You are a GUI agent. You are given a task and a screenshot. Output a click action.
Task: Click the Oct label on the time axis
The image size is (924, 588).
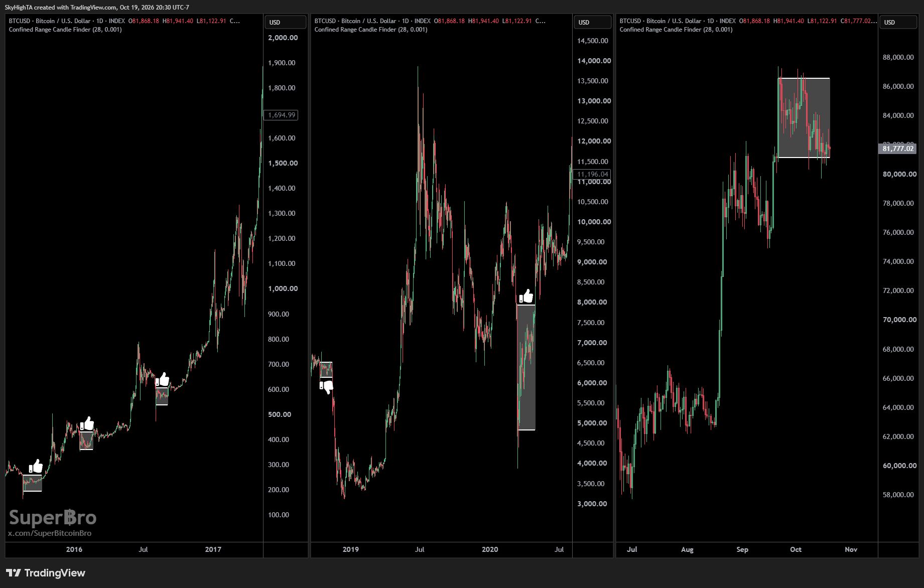coord(796,549)
